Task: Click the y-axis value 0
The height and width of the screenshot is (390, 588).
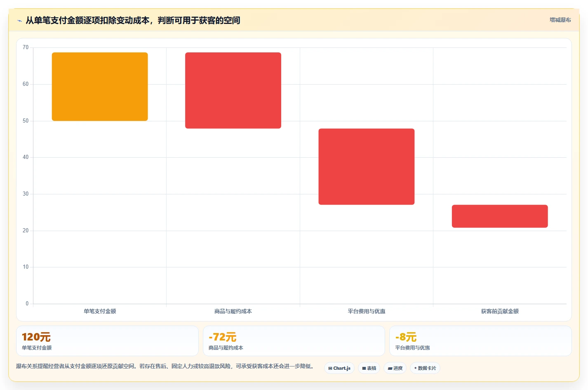Action: tap(27, 304)
